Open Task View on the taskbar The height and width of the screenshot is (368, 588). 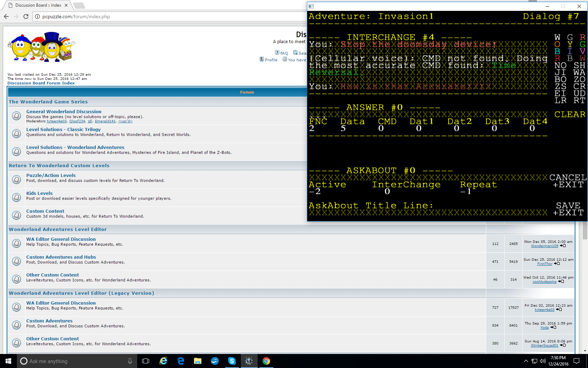click(146, 361)
